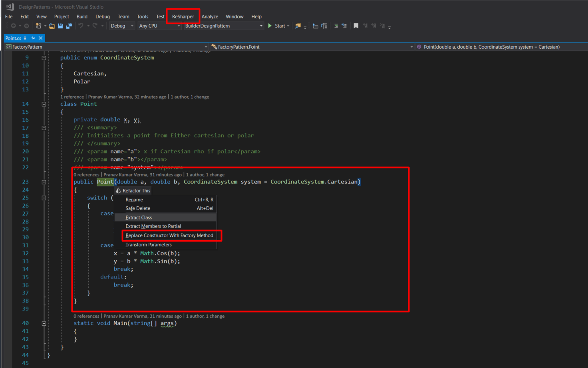588x368 pixels.
Task: Open the File menu
Action: pyautogui.click(x=9, y=17)
